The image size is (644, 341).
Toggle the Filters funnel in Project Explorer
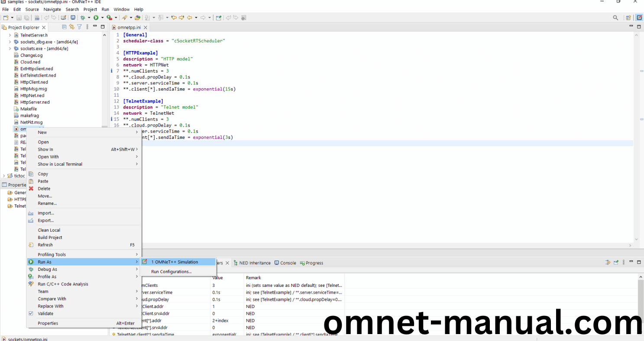click(x=79, y=27)
